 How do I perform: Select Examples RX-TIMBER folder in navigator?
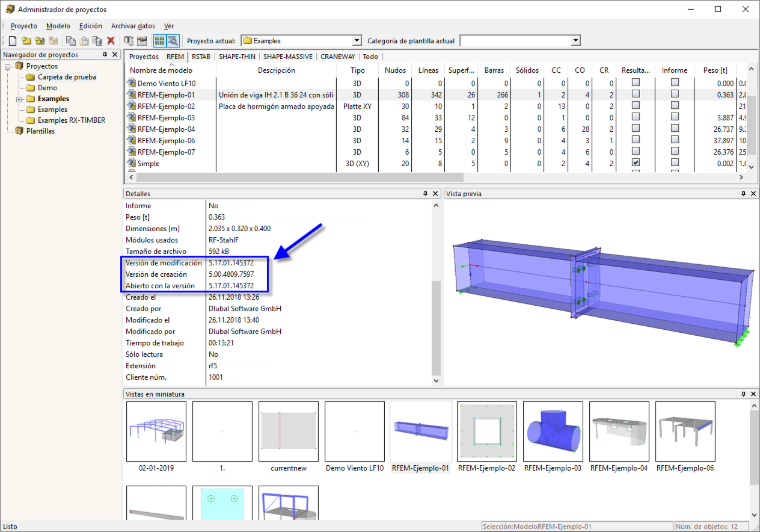tap(71, 120)
